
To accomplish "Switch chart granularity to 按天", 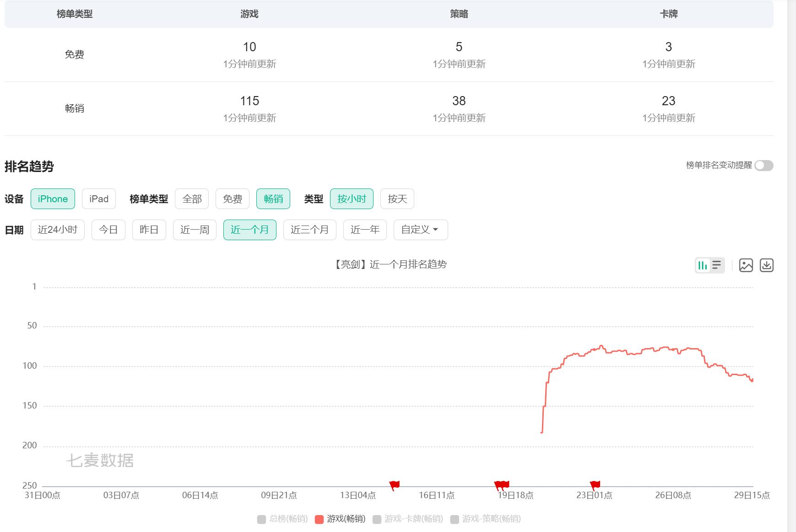I will (x=396, y=199).
